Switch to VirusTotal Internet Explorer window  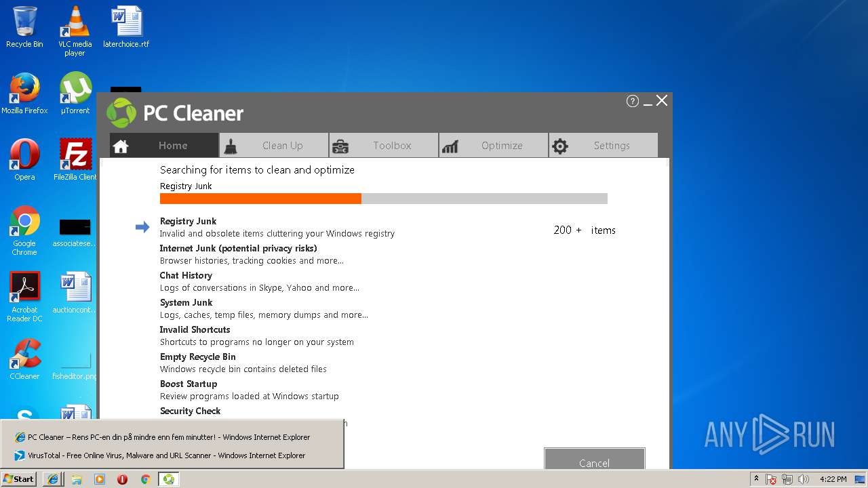click(x=160, y=455)
